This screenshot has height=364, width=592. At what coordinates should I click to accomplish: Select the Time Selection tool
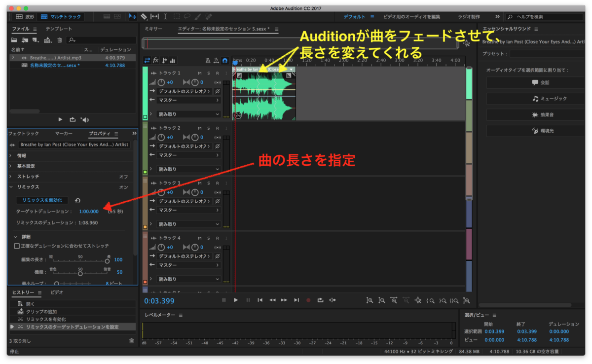(165, 17)
